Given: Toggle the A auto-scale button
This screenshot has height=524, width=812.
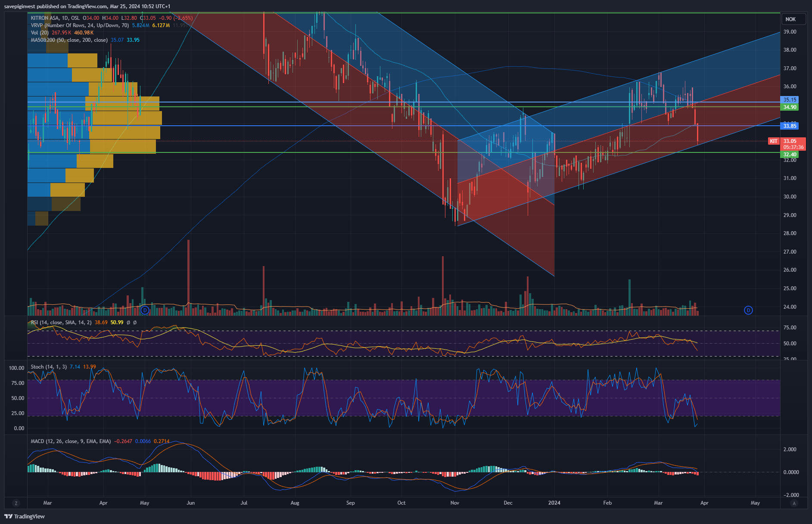Looking at the screenshot, I should [x=794, y=503].
